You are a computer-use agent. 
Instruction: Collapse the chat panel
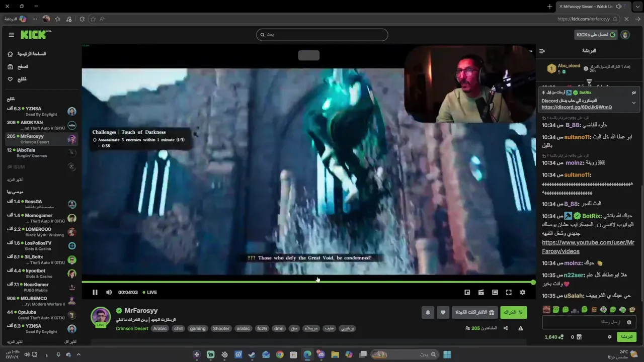pyautogui.click(x=542, y=51)
